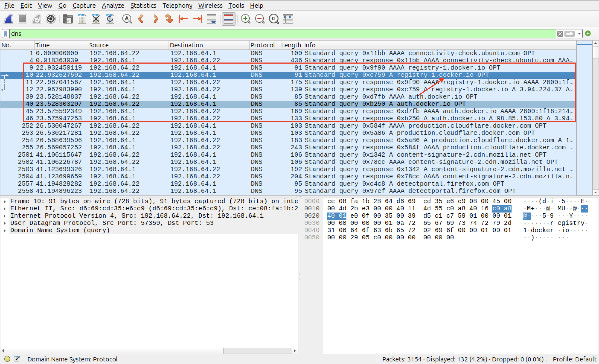599x364 pixels.
Task: Click zoom in text icon
Action: tap(246, 19)
